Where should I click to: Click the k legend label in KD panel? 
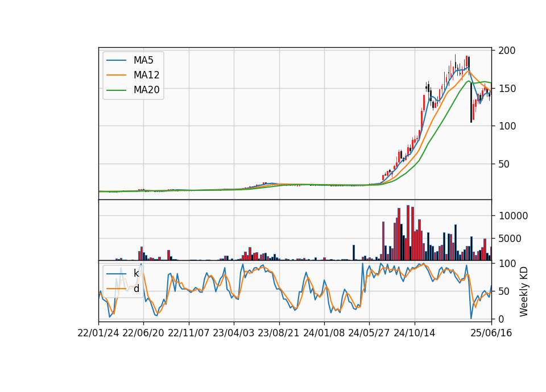pos(136,273)
